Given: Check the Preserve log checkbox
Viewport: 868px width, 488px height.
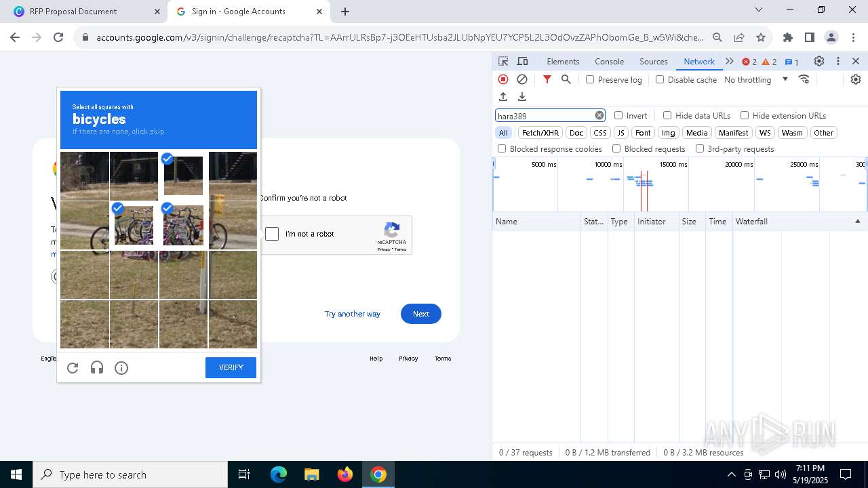Looking at the screenshot, I should coord(590,79).
